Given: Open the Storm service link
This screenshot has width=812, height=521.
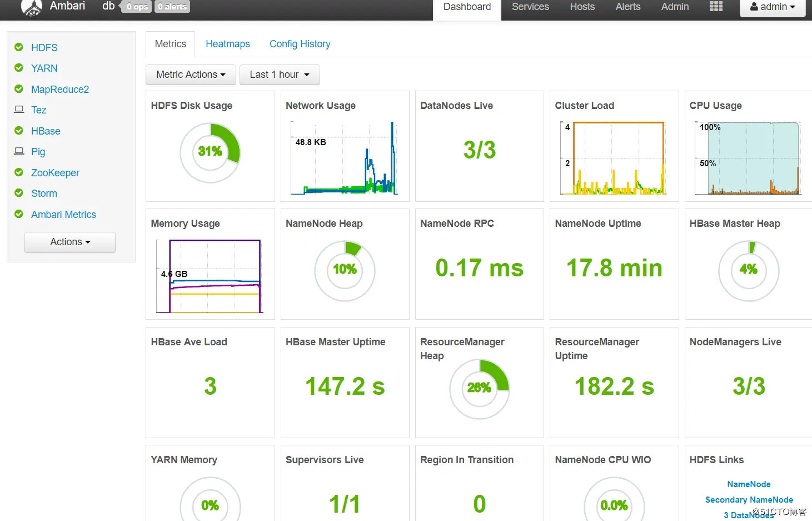Looking at the screenshot, I should click(x=44, y=193).
